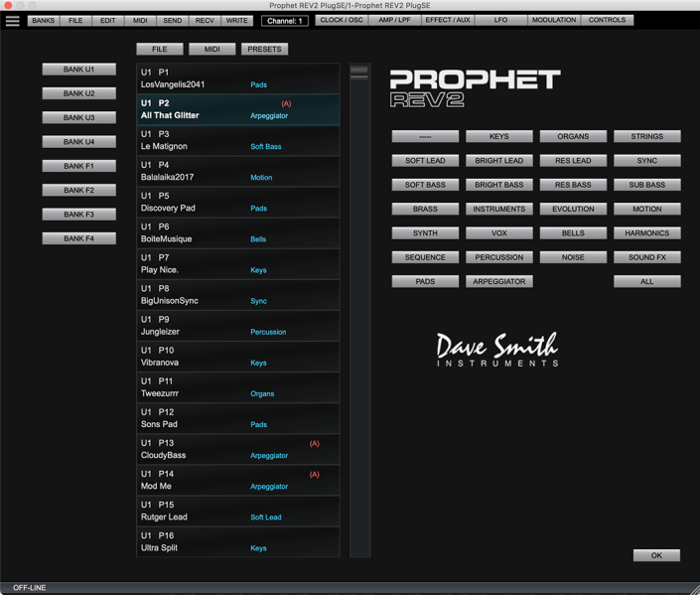The width and height of the screenshot is (700, 596).
Task: Select the Play Nice. preset
Action: click(x=238, y=263)
